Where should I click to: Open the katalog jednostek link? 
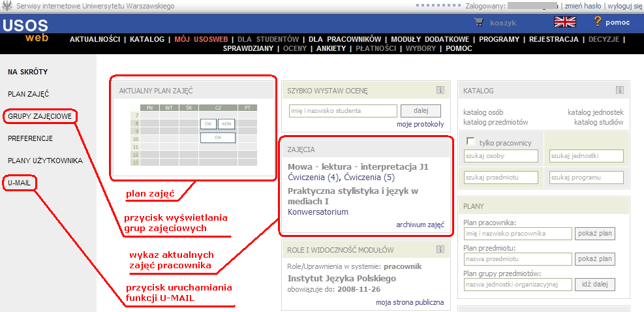[x=596, y=112]
